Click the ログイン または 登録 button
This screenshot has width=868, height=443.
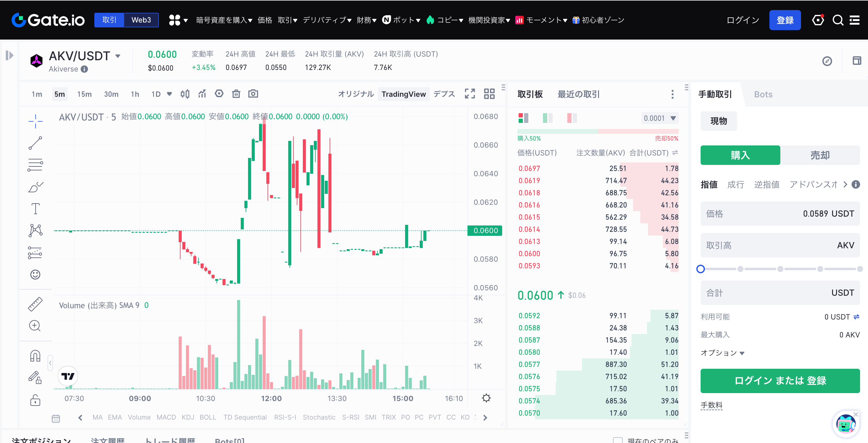(780, 381)
